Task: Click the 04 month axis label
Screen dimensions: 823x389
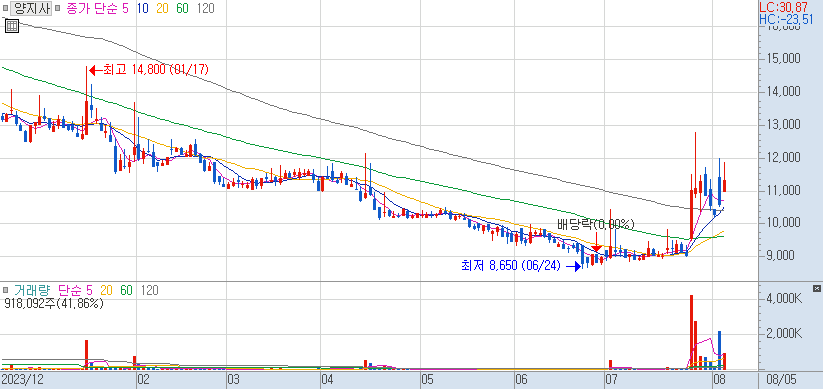Action: tap(328, 379)
